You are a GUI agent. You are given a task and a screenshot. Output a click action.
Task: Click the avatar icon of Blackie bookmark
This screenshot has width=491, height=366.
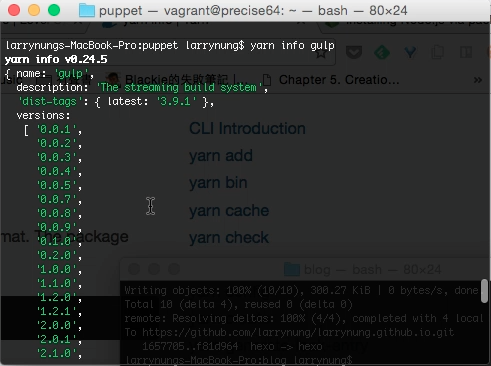coord(114,79)
